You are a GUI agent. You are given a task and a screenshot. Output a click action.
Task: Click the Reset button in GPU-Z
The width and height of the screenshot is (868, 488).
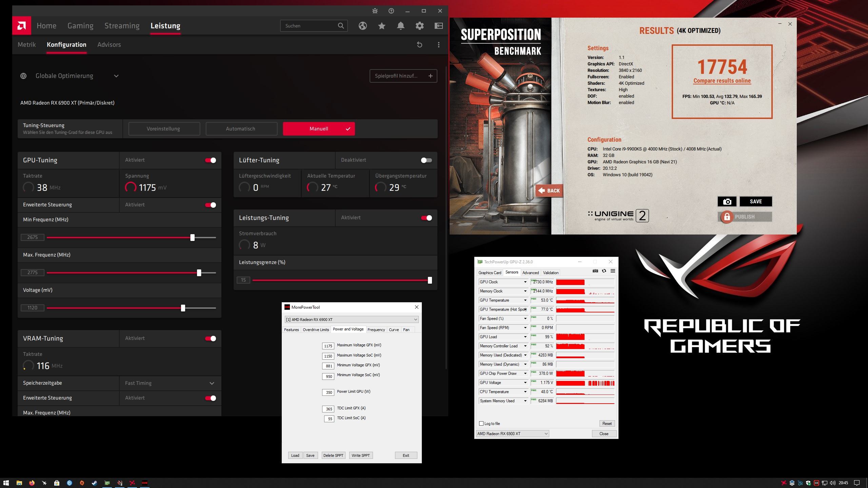(x=607, y=424)
